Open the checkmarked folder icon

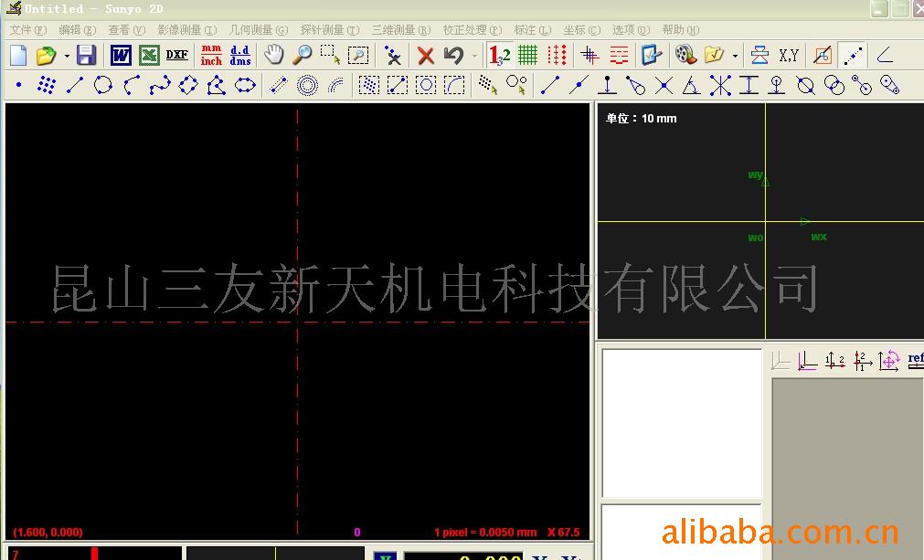pos(714,56)
